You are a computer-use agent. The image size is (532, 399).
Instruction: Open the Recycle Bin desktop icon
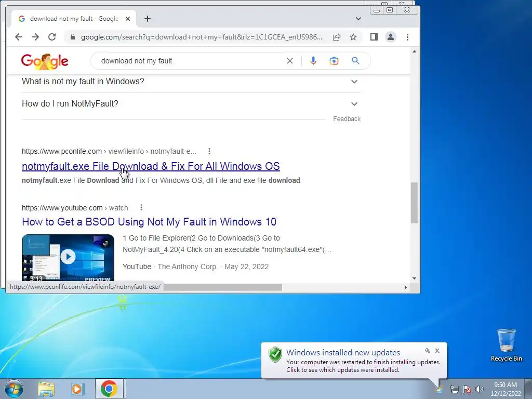pyautogui.click(x=506, y=345)
